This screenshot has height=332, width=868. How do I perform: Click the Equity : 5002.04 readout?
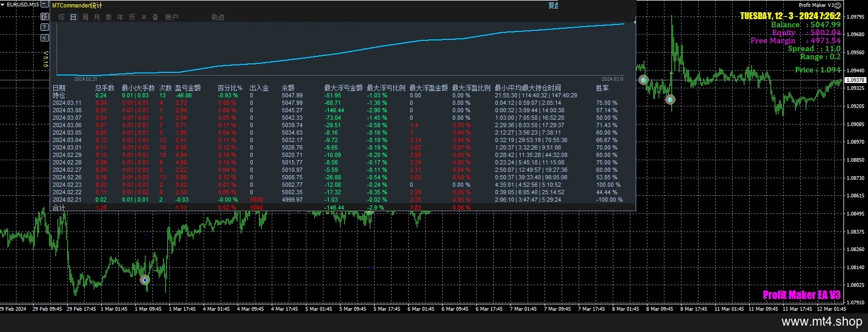click(806, 32)
